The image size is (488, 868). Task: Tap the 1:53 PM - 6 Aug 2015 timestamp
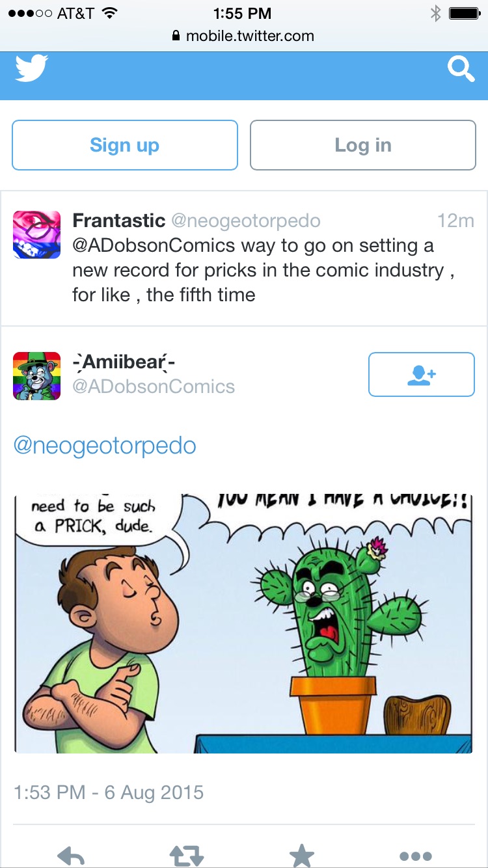click(x=109, y=793)
